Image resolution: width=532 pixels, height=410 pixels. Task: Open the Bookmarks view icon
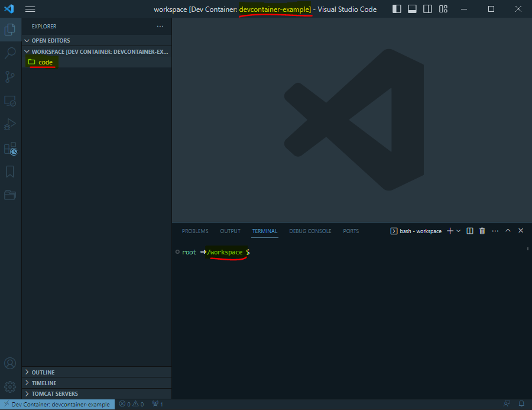[10, 172]
